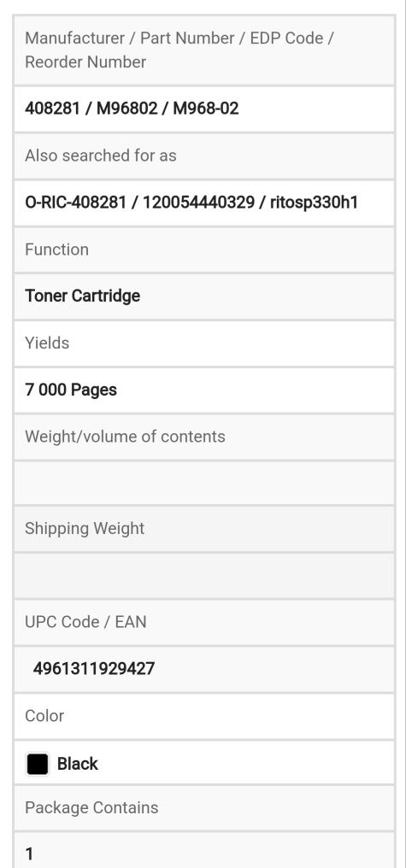Select the Color row label
406x868 pixels.
44,716
